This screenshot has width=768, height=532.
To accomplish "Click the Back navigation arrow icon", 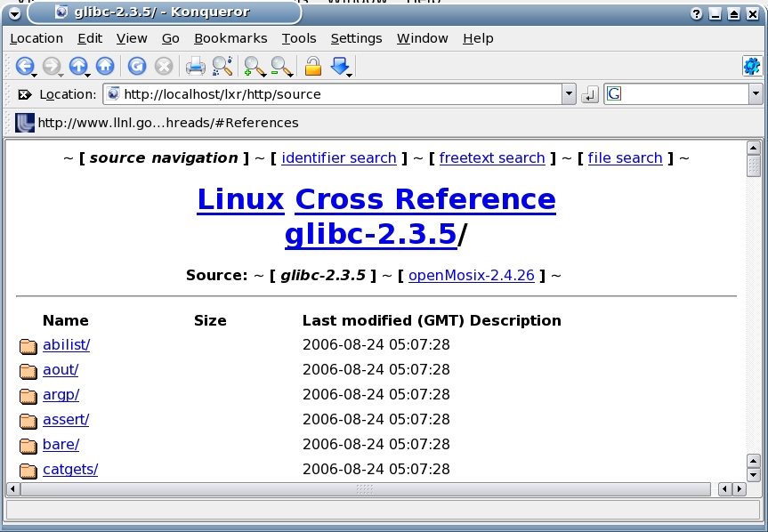I will 23,66.
